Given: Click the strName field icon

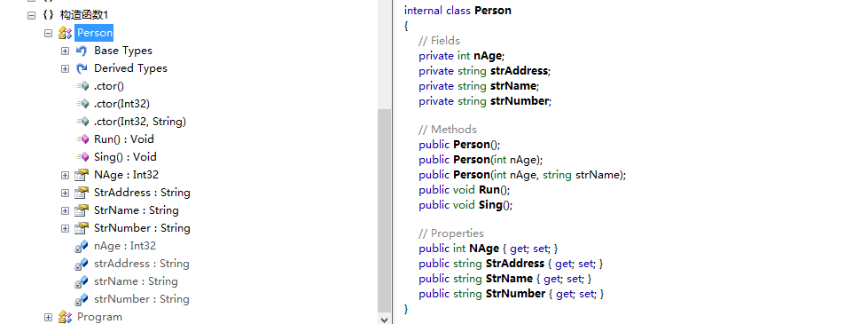Looking at the screenshot, I should tap(82, 281).
